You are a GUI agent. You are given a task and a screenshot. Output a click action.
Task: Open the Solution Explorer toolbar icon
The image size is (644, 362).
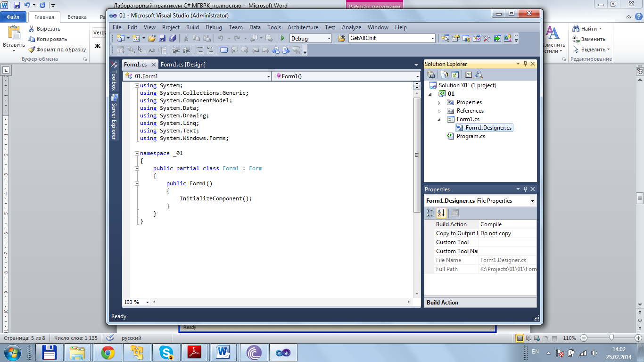click(446, 38)
